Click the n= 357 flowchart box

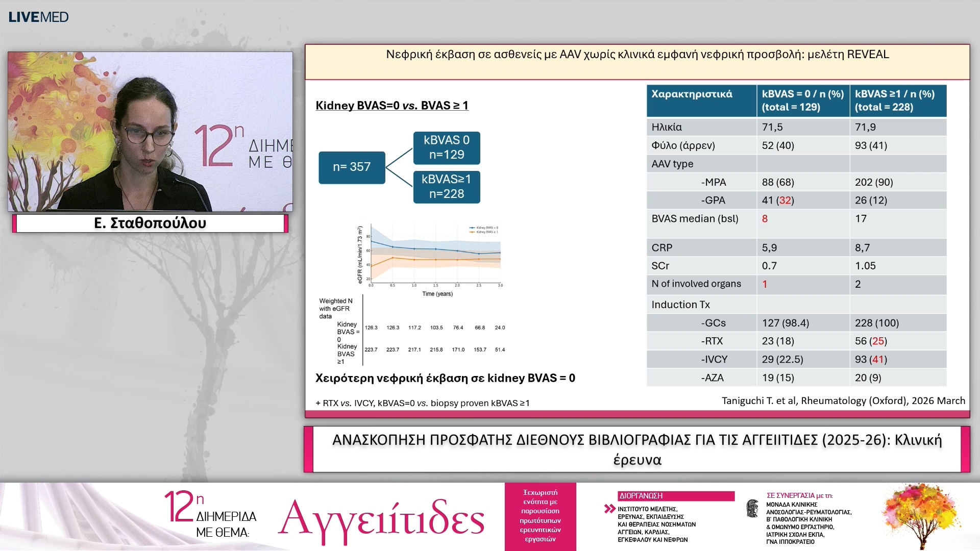click(352, 167)
